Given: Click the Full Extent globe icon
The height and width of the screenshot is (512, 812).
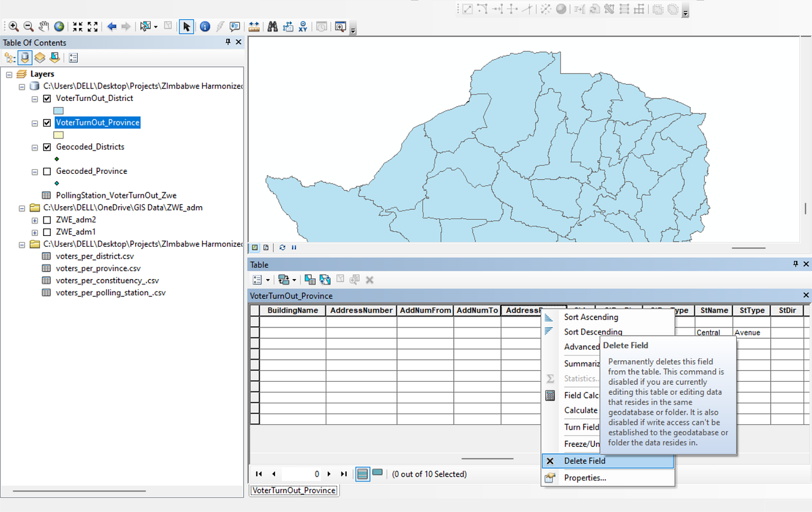Looking at the screenshot, I should click(x=58, y=26).
